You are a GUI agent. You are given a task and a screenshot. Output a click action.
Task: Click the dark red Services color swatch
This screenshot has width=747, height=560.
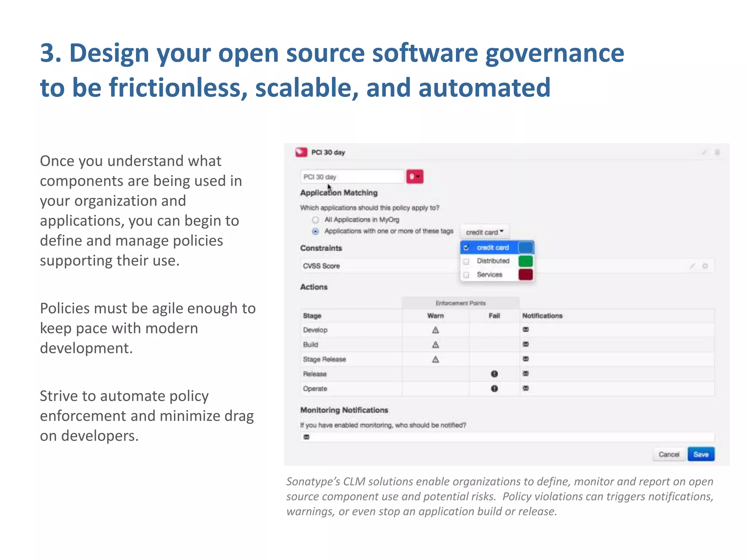[x=526, y=275]
